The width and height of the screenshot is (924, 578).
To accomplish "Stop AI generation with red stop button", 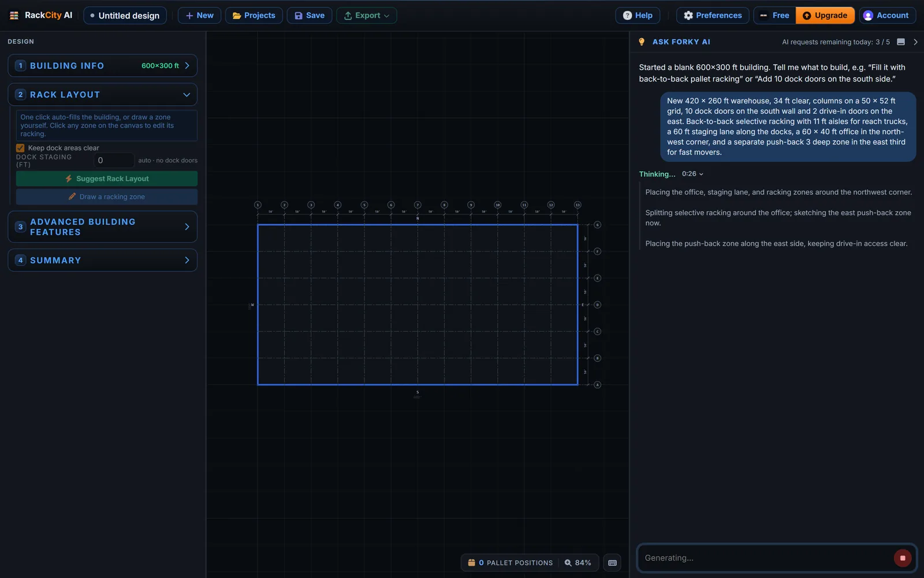I will [x=903, y=558].
